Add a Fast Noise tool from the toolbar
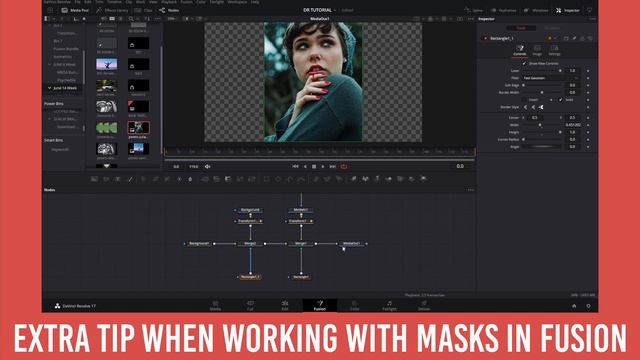The image size is (640, 360). [106, 179]
